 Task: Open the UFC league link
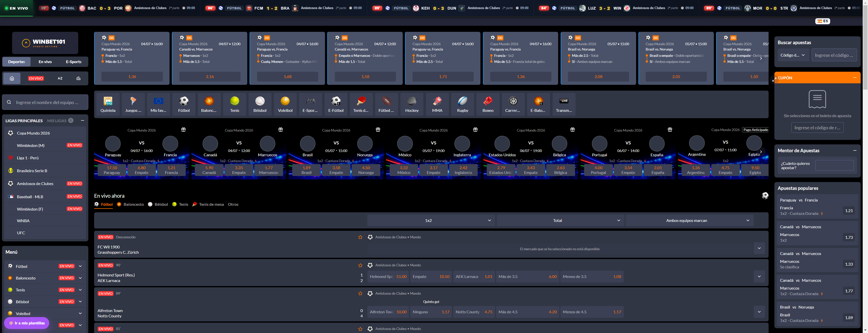45,233
